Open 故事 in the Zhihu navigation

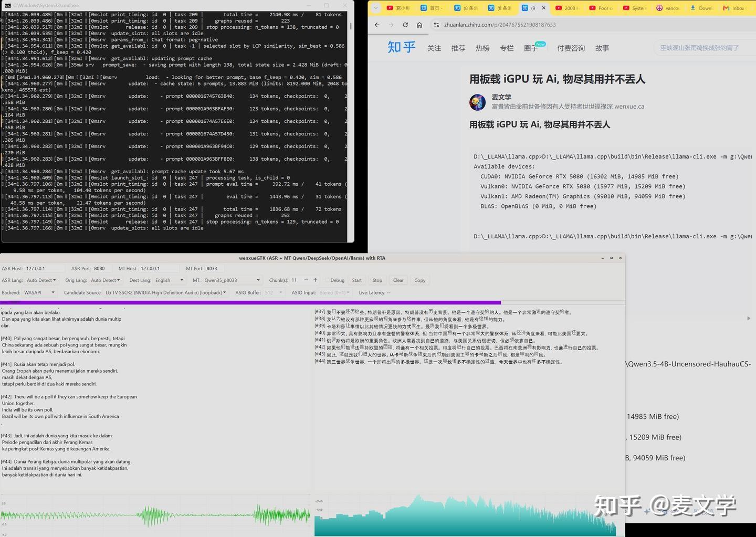tap(602, 48)
